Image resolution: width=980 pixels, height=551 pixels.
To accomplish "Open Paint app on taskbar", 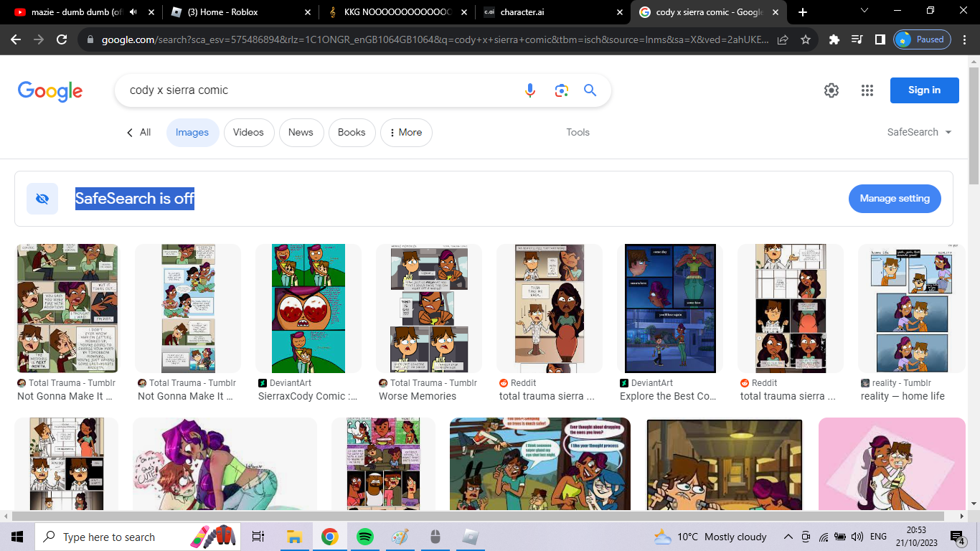I will click(400, 537).
